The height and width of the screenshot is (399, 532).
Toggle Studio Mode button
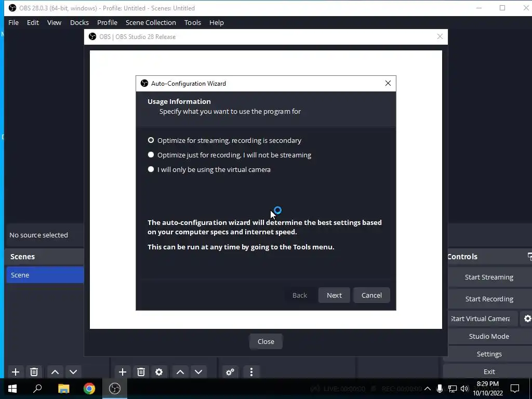tap(489, 336)
